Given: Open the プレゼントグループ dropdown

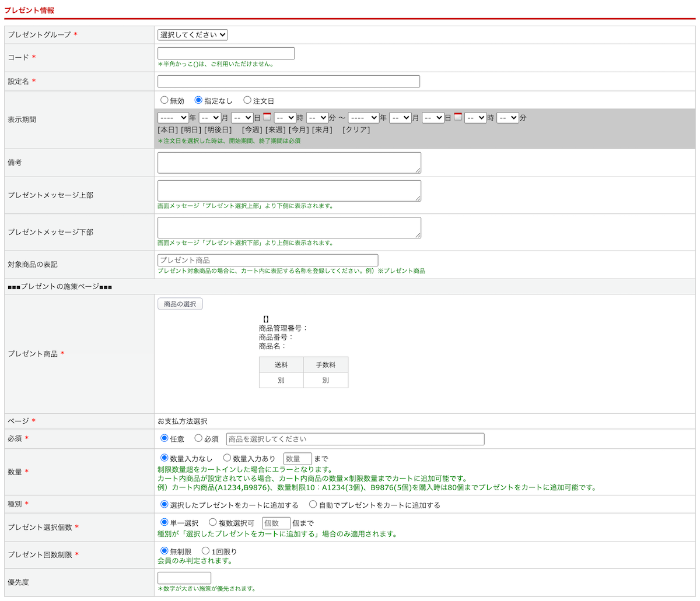Looking at the screenshot, I should coord(192,35).
